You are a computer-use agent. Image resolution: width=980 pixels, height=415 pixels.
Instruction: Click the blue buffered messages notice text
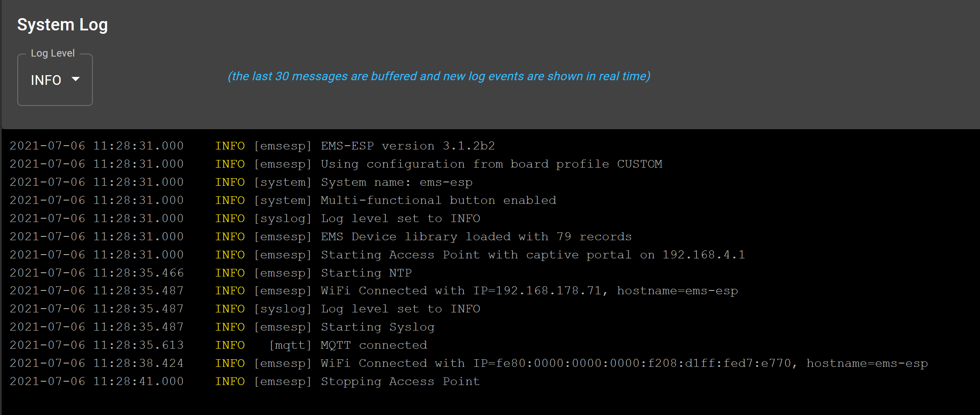439,76
